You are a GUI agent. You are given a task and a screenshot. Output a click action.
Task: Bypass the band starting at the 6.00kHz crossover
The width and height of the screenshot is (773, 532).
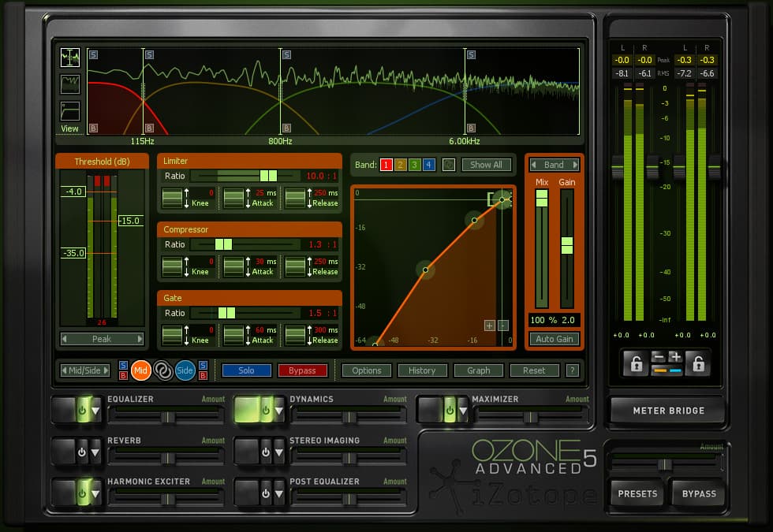[x=472, y=128]
